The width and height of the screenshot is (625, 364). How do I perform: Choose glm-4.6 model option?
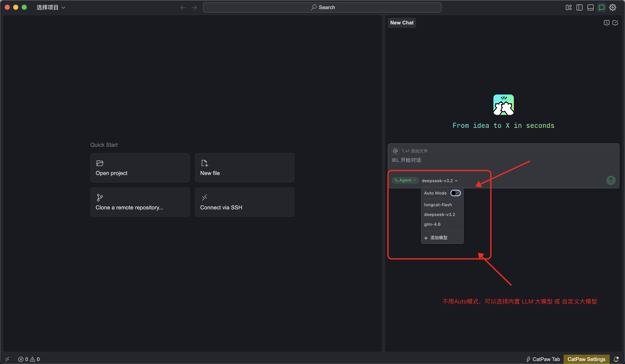click(x=432, y=224)
